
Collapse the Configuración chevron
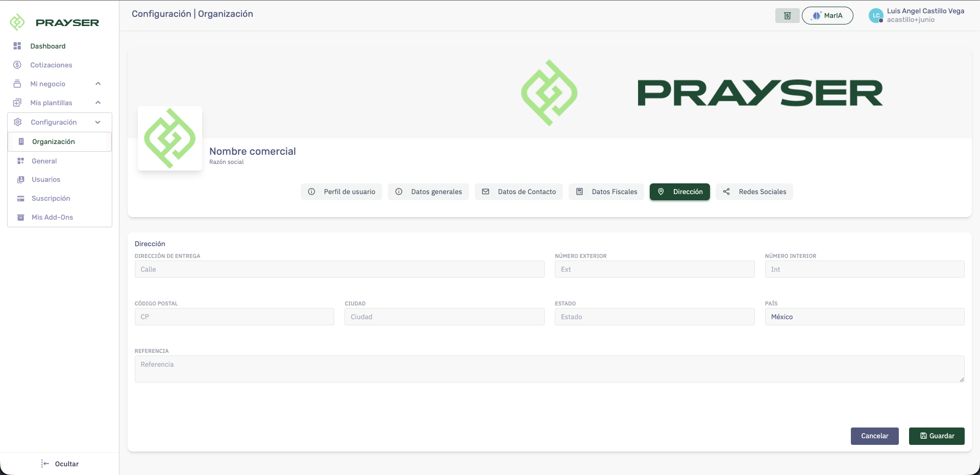click(x=97, y=122)
